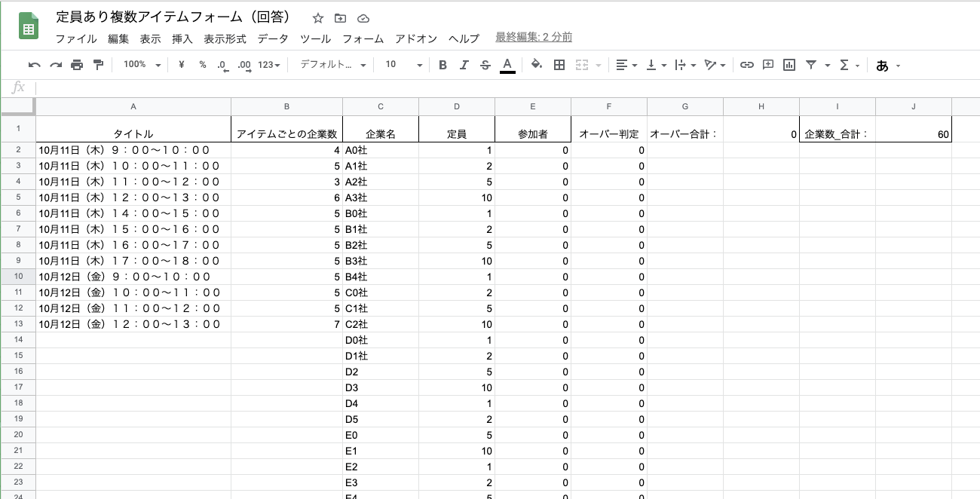
Task: Select the paint format tool
Action: pos(99,65)
